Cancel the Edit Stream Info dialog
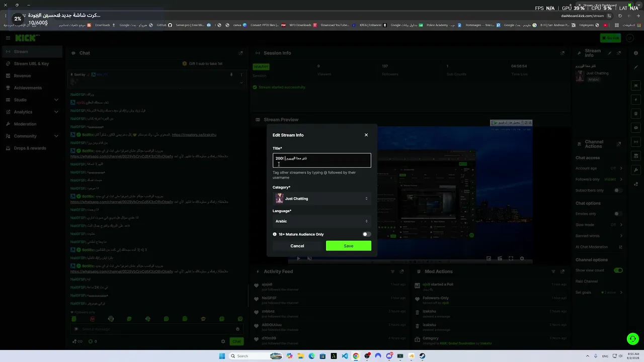The image size is (644, 362). pos(297,246)
